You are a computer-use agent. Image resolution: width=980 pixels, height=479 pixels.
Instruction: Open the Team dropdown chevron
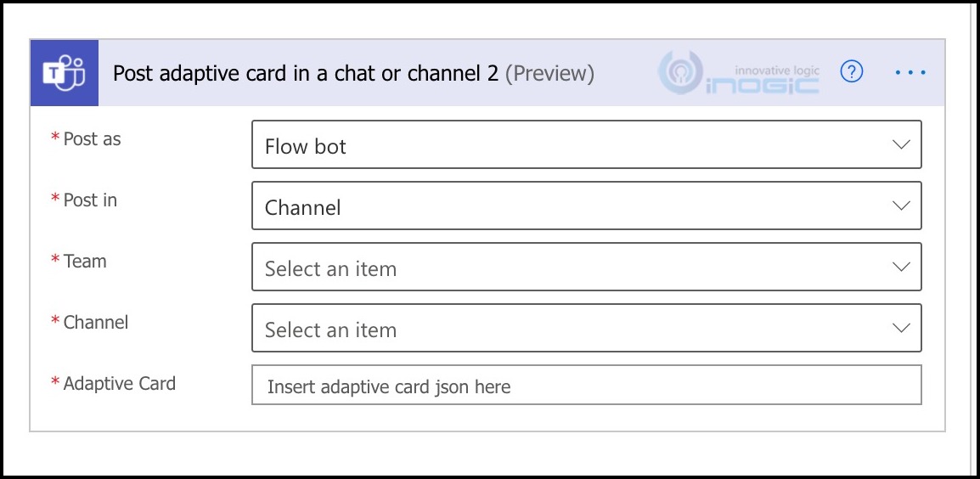tap(901, 267)
